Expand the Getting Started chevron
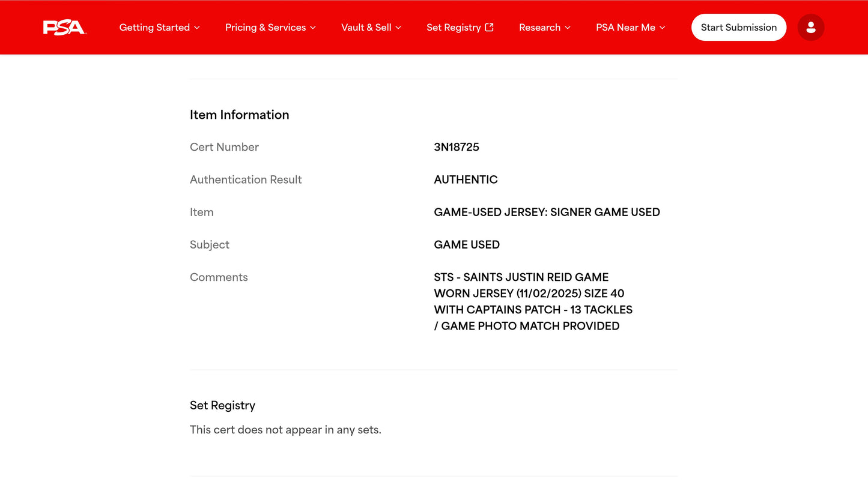The image size is (868, 488). point(197,28)
